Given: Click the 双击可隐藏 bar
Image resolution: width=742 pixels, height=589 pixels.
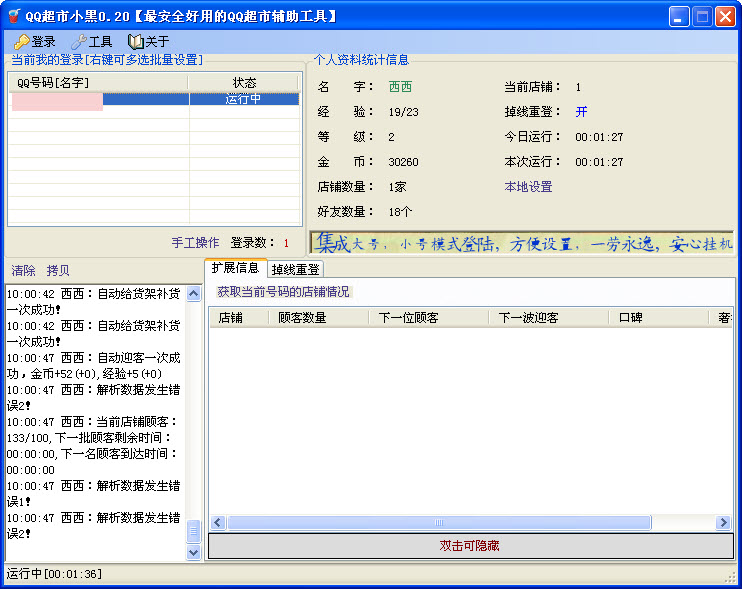Looking at the screenshot, I should (471, 546).
